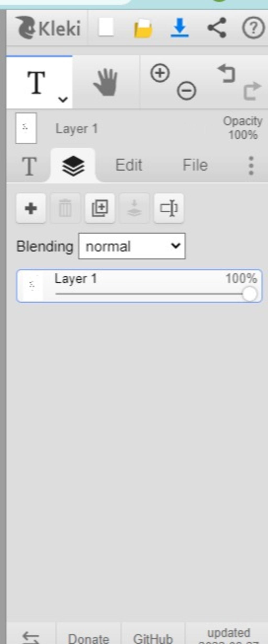Open the Text settings tab
This screenshot has width=268, height=644.
[x=29, y=166]
